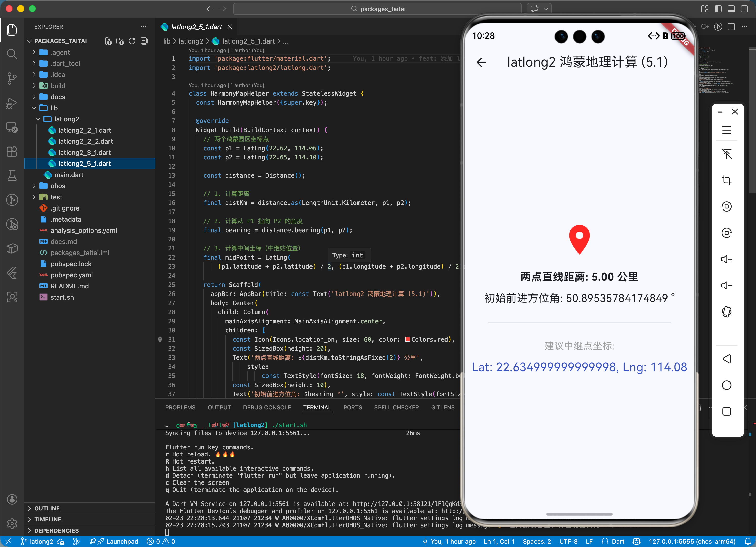This screenshot has height=547, width=756.
Task: Open Source Control view icon
Action: [x=12, y=78]
